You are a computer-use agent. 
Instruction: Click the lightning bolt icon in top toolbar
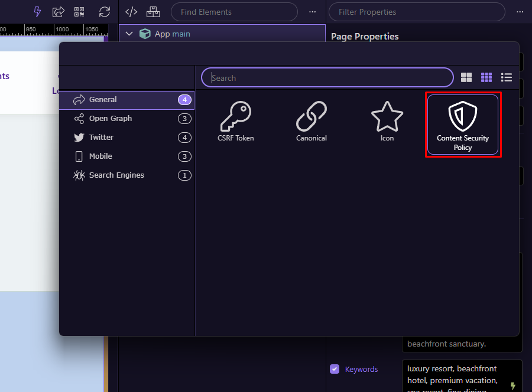37,12
